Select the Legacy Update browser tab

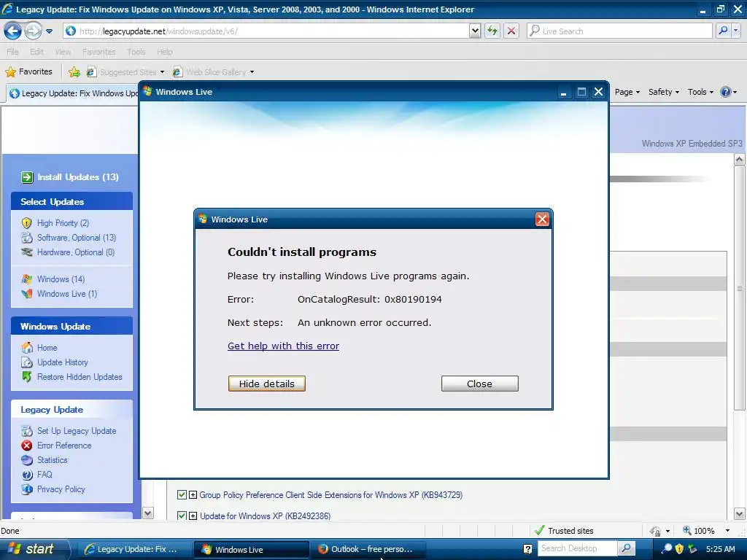click(x=74, y=93)
